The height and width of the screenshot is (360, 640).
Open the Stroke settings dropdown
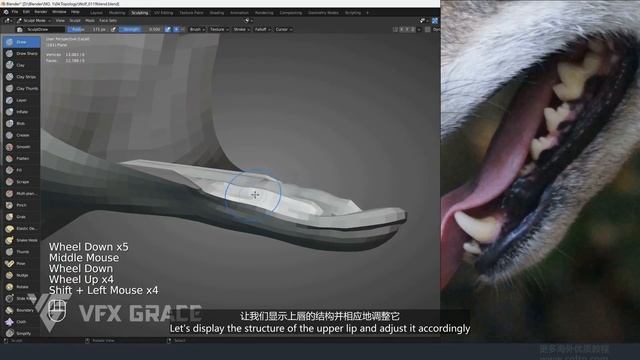tap(241, 29)
